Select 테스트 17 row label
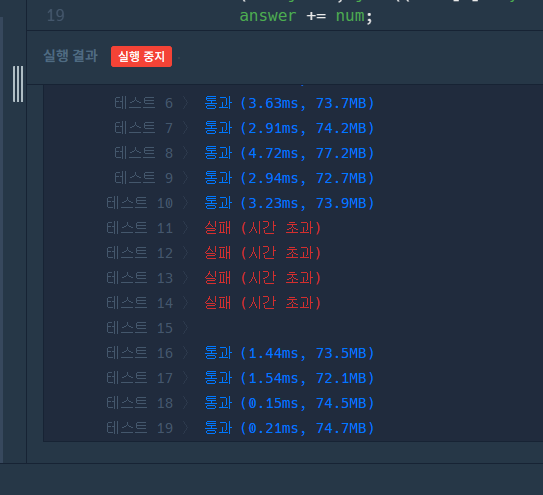 point(140,378)
